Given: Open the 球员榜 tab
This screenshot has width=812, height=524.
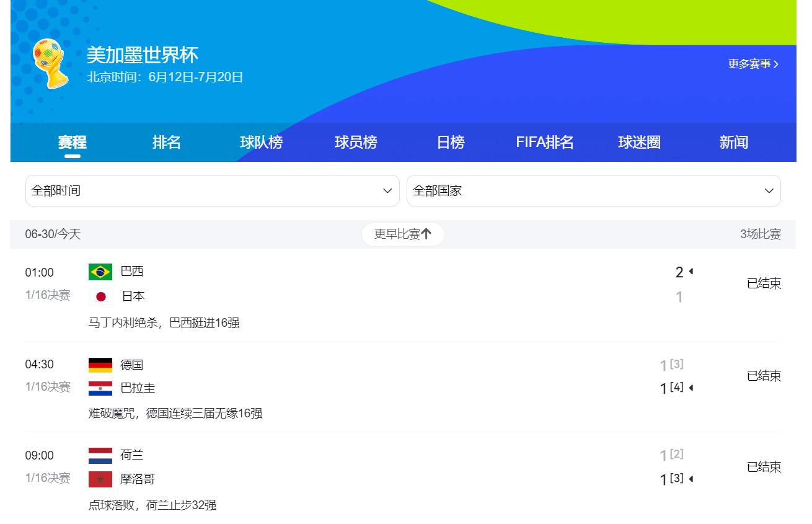Looking at the screenshot, I should (356, 143).
